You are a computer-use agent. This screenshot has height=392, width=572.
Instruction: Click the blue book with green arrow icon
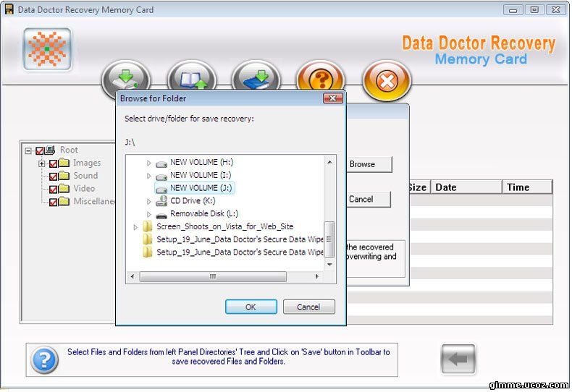256,77
